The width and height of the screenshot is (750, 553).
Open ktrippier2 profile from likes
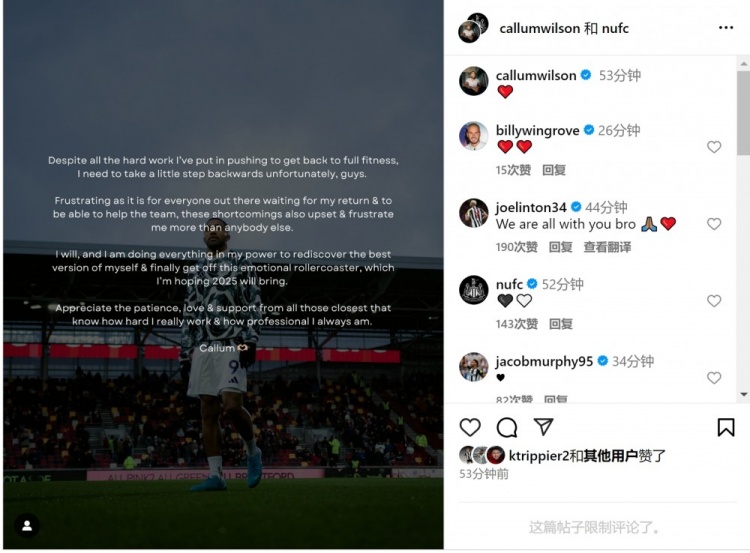pos(539,455)
